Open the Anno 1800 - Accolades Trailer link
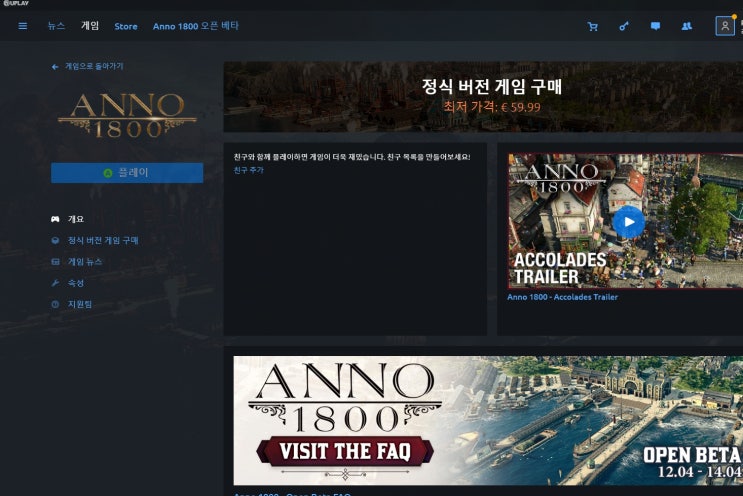 pyautogui.click(x=562, y=297)
